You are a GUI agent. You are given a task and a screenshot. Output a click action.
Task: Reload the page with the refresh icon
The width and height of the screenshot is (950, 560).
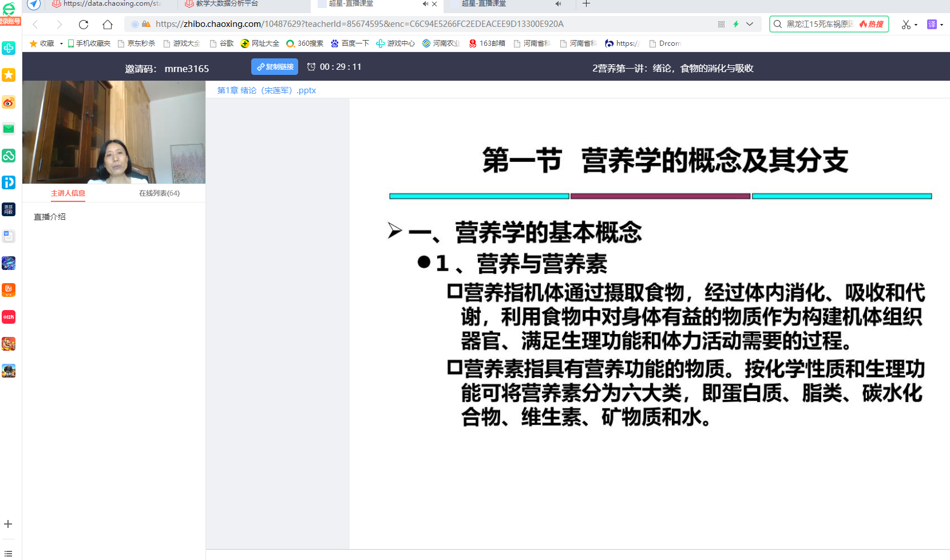tap(84, 24)
